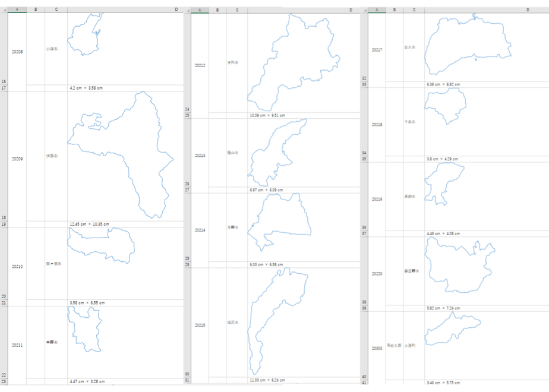This screenshot has height=392, width=549.
Task: Click column B header above the 20217 row
Action: [x=395, y=10]
